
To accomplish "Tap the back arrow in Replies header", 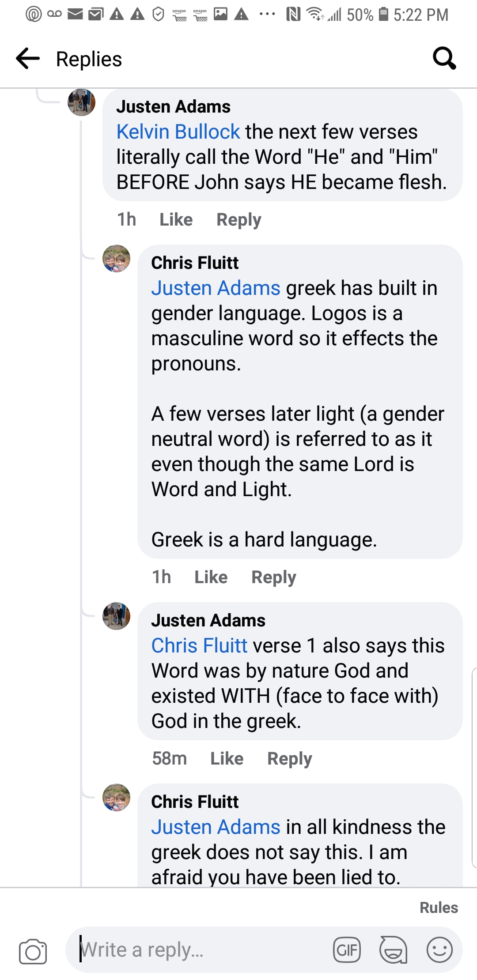I will point(28,59).
